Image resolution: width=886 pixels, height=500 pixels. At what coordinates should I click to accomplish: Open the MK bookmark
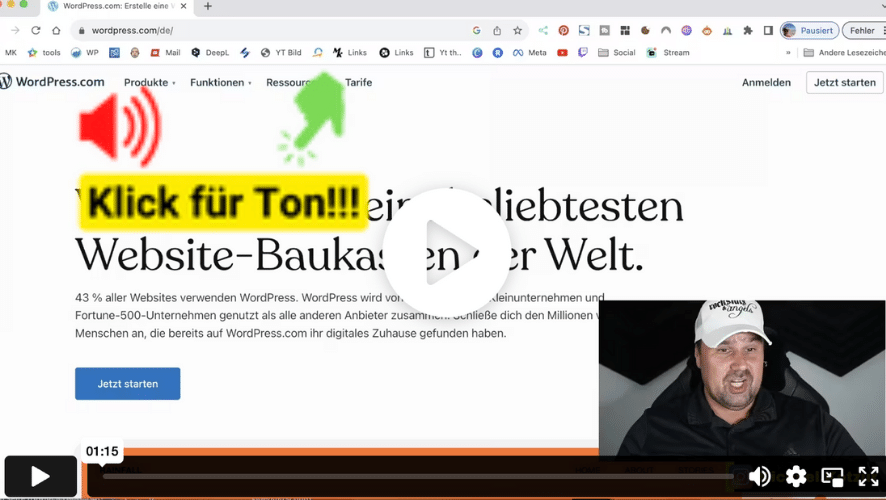click(11, 53)
